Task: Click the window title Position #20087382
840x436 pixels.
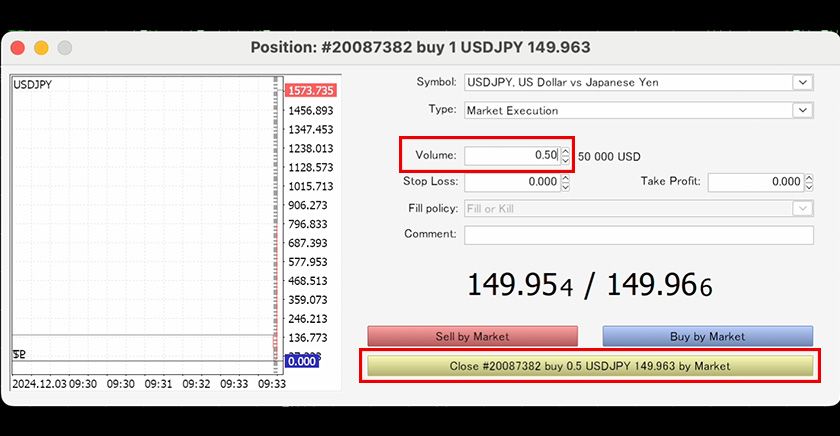Action: (421, 47)
